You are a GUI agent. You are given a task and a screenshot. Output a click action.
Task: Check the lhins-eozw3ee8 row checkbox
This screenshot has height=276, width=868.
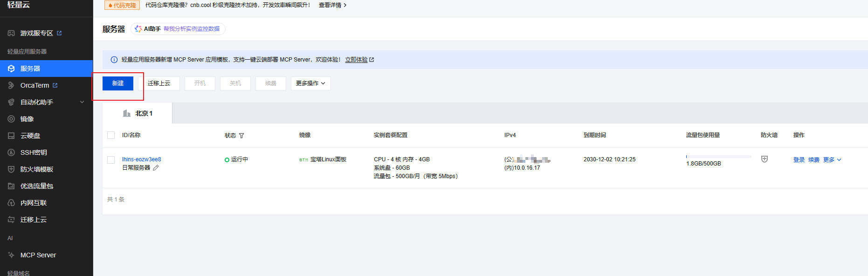point(111,160)
